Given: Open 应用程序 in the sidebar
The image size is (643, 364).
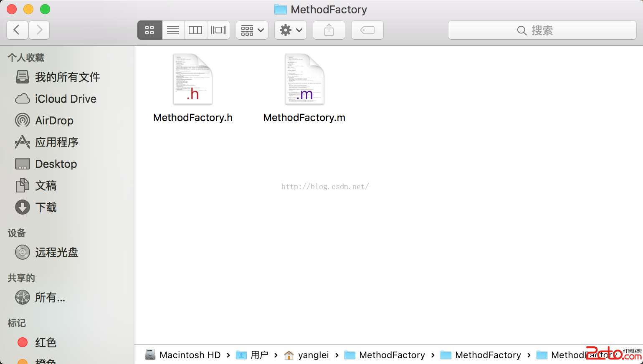Looking at the screenshot, I should (56, 142).
